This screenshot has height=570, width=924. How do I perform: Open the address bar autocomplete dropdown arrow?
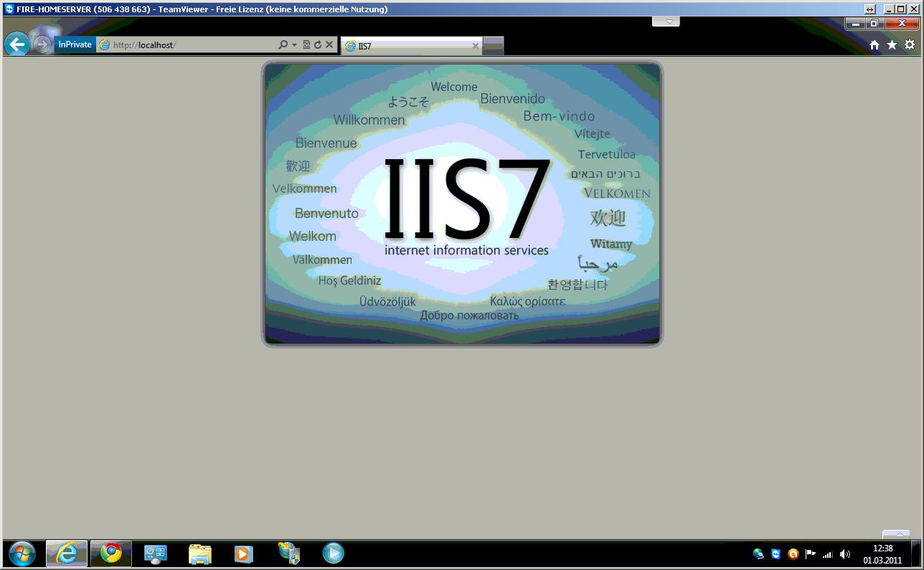(294, 44)
